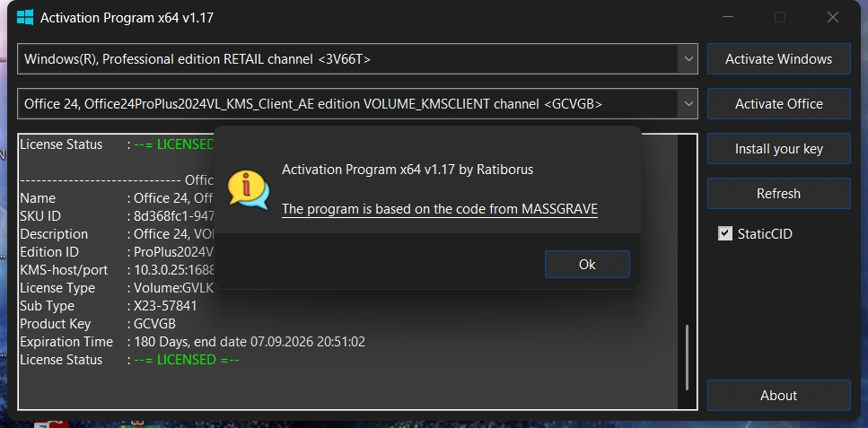Screen dimensions: 868x428
Task: Click the Activate Office button
Action: click(x=778, y=103)
